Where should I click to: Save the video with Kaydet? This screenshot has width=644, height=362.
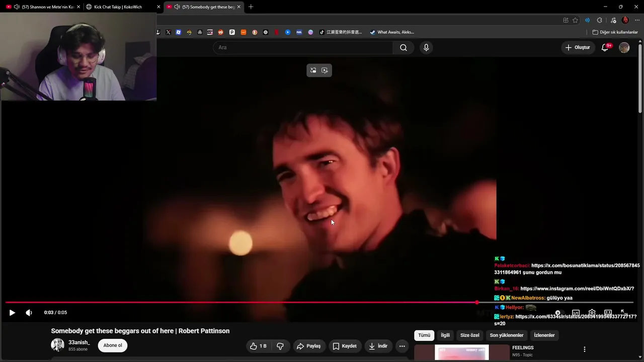point(345,346)
